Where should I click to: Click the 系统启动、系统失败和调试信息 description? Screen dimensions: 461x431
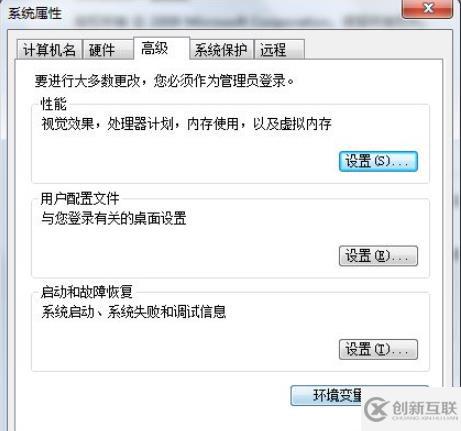pyautogui.click(x=134, y=312)
